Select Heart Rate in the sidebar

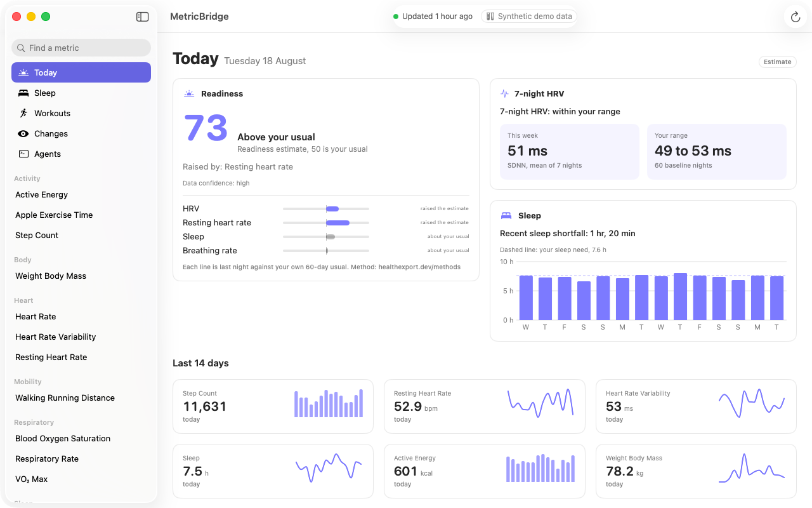[x=81, y=316]
